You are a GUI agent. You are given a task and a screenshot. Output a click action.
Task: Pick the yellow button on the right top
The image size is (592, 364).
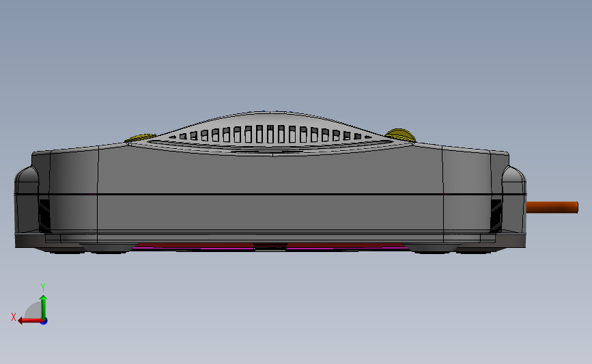pos(400,135)
